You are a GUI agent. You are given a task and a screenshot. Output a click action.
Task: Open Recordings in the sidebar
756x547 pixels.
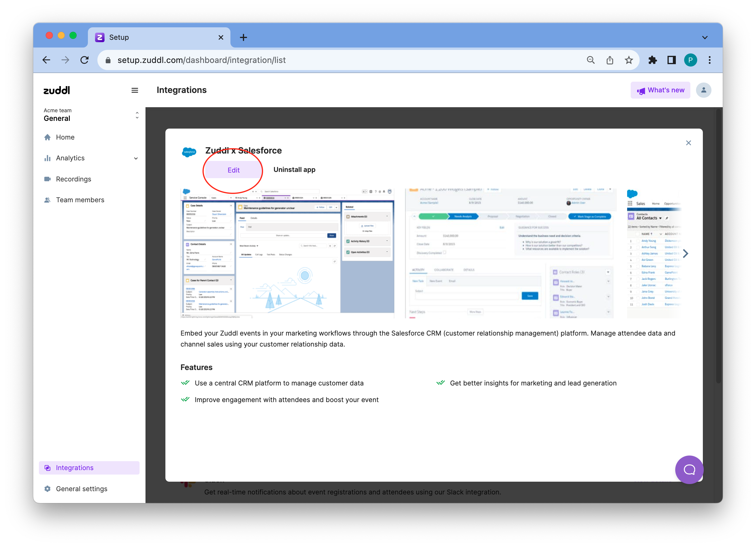point(73,179)
